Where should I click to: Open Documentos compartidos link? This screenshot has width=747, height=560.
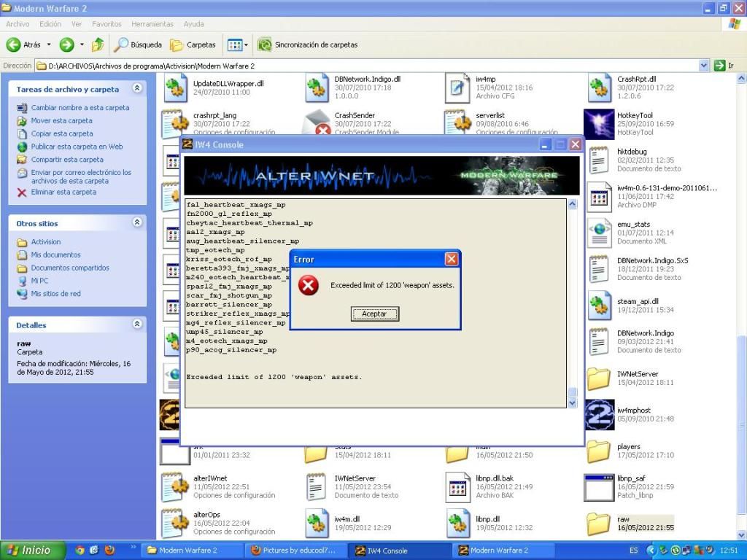point(70,268)
